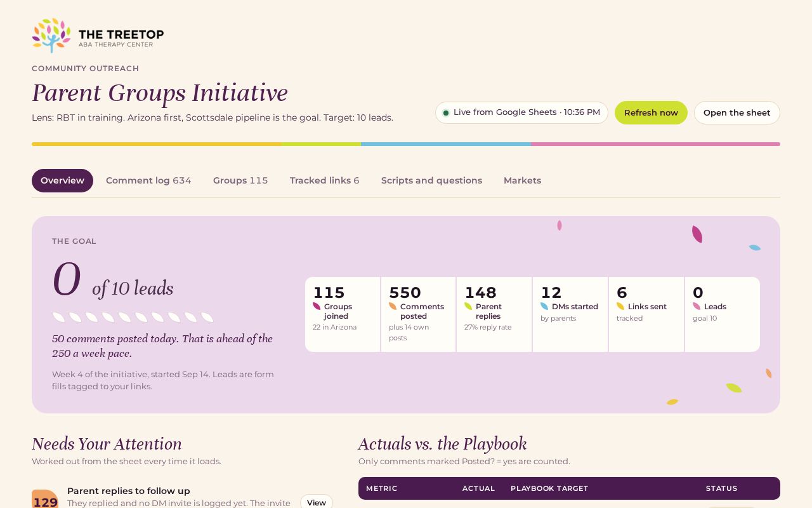The height and width of the screenshot is (508, 812).
Task: Click the Parent Groups Initiative heading
Action: pos(160,93)
